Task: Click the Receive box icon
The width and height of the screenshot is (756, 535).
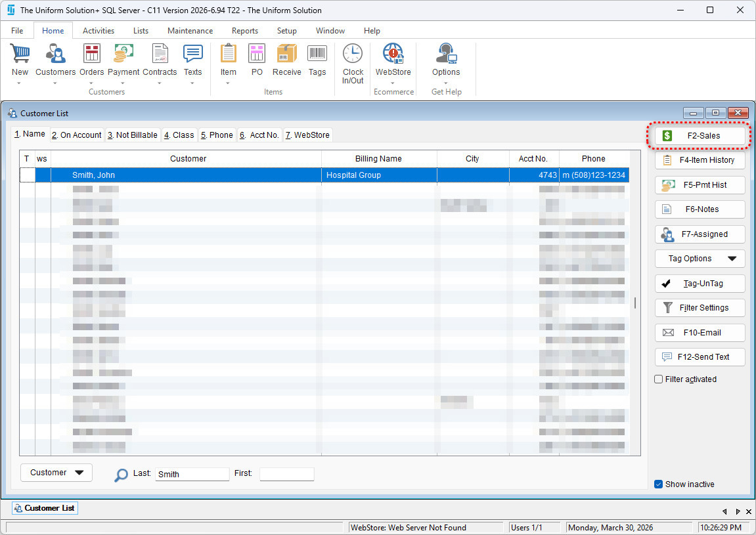Action: pos(286,54)
